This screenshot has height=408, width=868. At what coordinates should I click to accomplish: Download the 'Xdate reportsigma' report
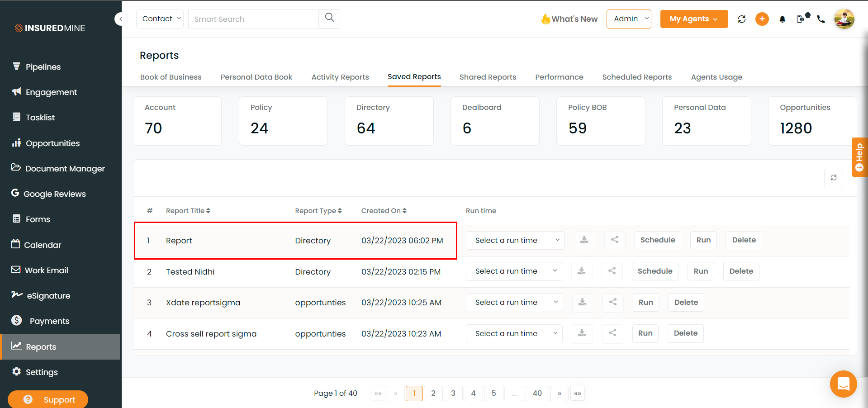pos(583,302)
